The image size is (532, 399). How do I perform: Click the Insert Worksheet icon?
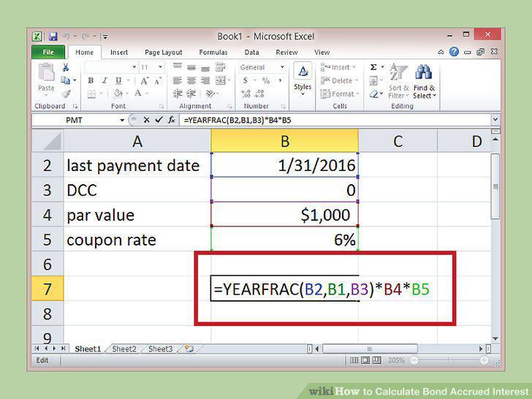189,349
